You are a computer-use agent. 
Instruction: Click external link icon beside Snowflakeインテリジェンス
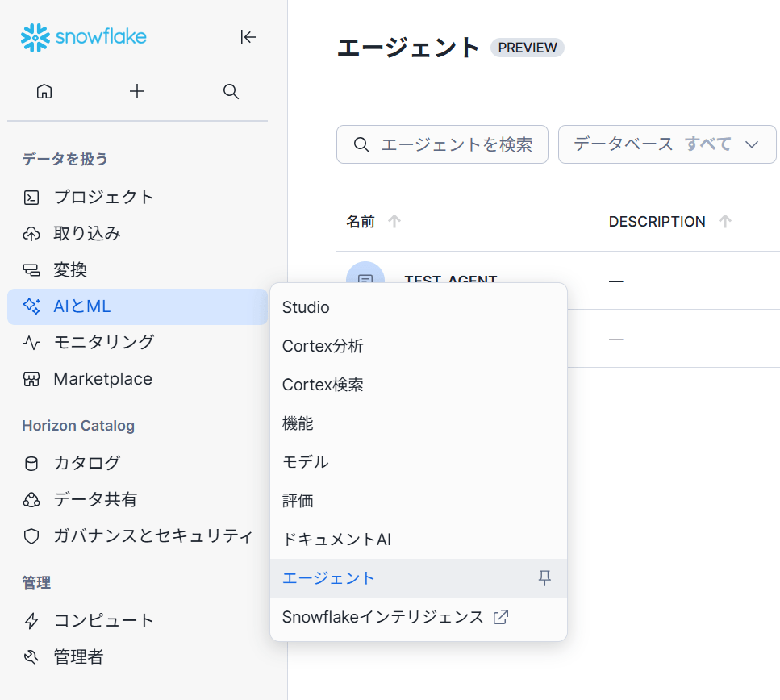coord(501,617)
